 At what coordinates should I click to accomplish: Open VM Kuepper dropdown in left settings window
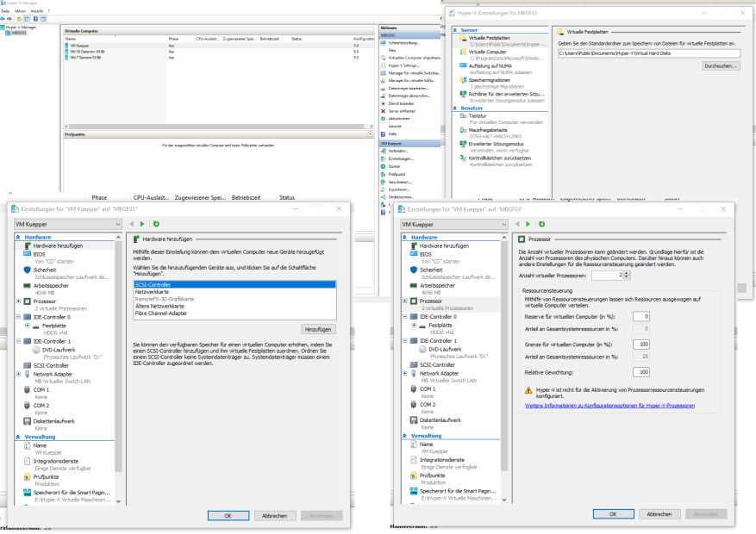(67, 224)
